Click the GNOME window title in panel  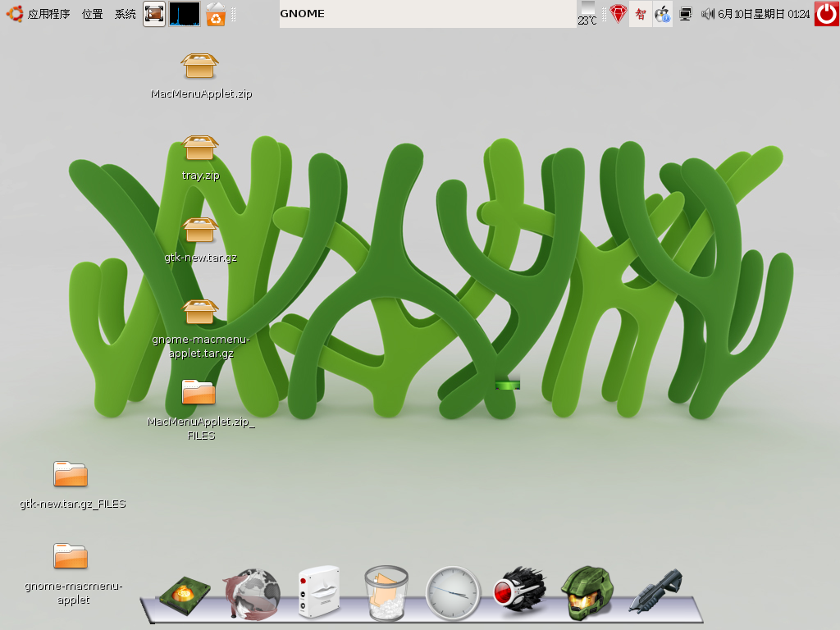(302, 14)
